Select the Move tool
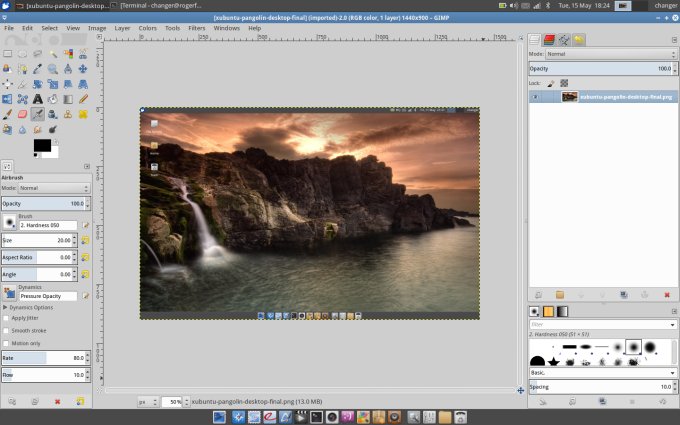This screenshot has width=680, height=425. coord(83,69)
